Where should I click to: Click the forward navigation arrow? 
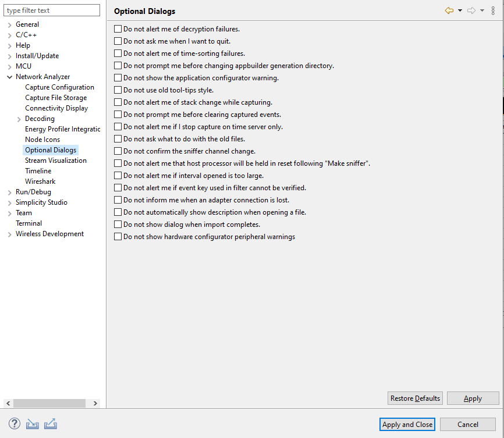pyautogui.click(x=471, y=10)
